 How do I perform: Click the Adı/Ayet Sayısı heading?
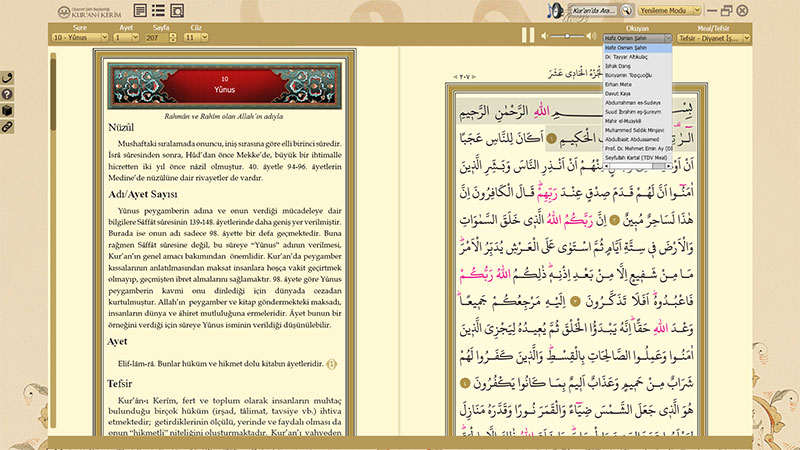[143, 194]
